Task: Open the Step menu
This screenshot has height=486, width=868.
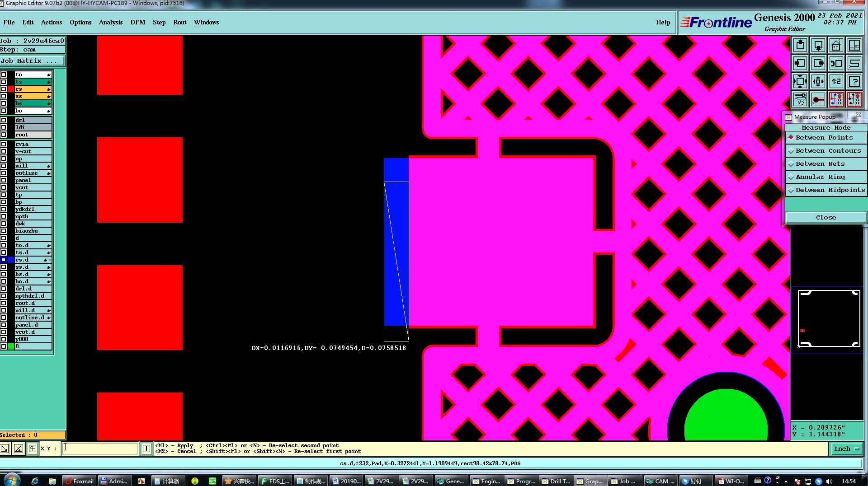Action: pyautogui.click(x=159, y=22)
